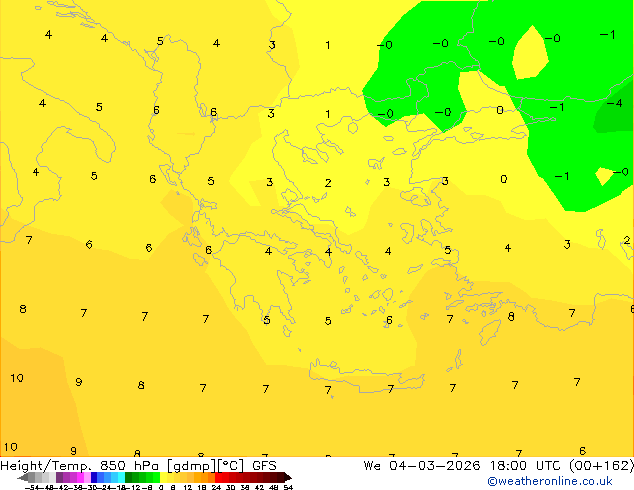The width and height of the screenshot is (634, 490).
Task: Click the '04-03-2026' date text
Action: (435, 466)
